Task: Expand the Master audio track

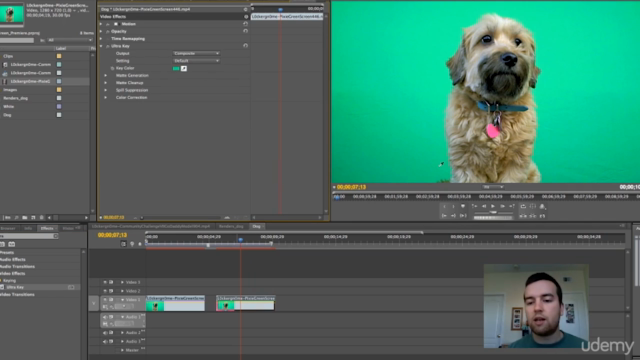Action: [122, 350]
